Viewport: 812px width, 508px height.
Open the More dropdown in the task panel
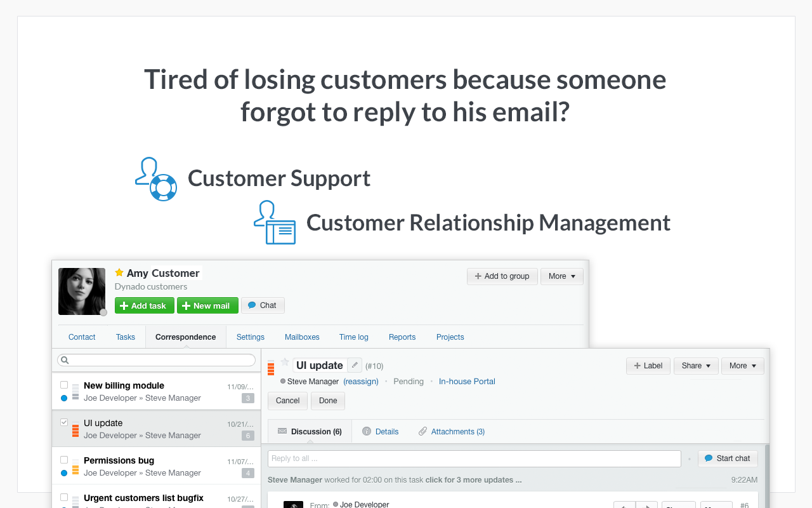[742, 366]
